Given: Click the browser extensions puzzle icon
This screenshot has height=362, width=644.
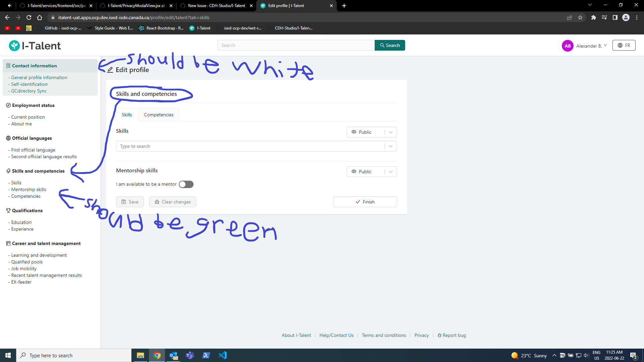Looking at the screenshot, I should point(593,18).
